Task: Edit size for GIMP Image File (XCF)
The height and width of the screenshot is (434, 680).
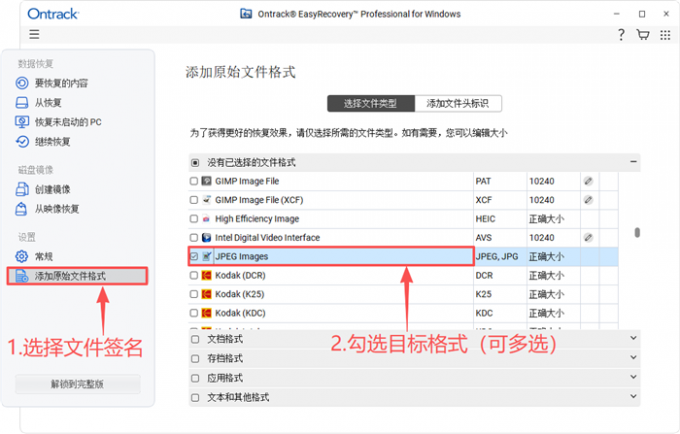Action: (x=588, y=200)
